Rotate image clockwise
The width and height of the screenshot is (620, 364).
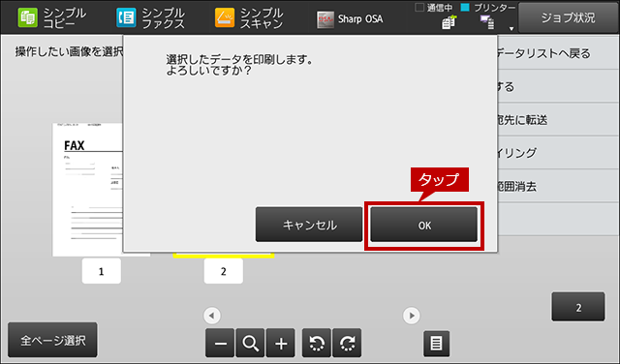[x=347, y=343]
